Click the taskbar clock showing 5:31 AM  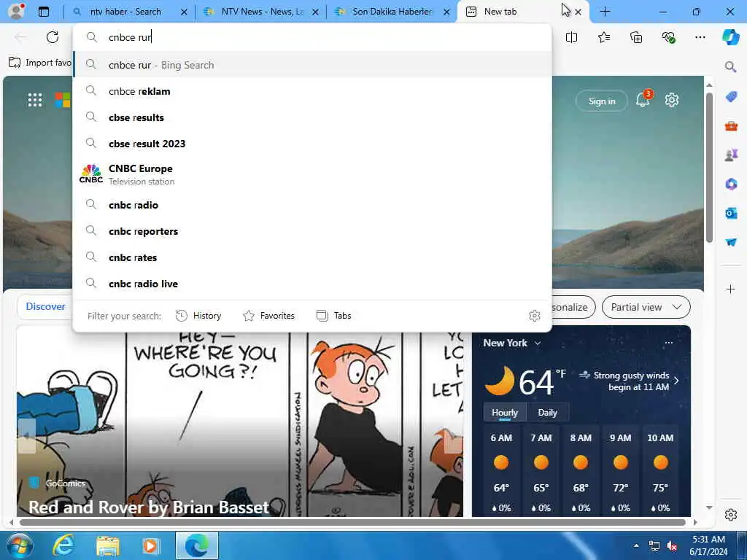(709, 545)
